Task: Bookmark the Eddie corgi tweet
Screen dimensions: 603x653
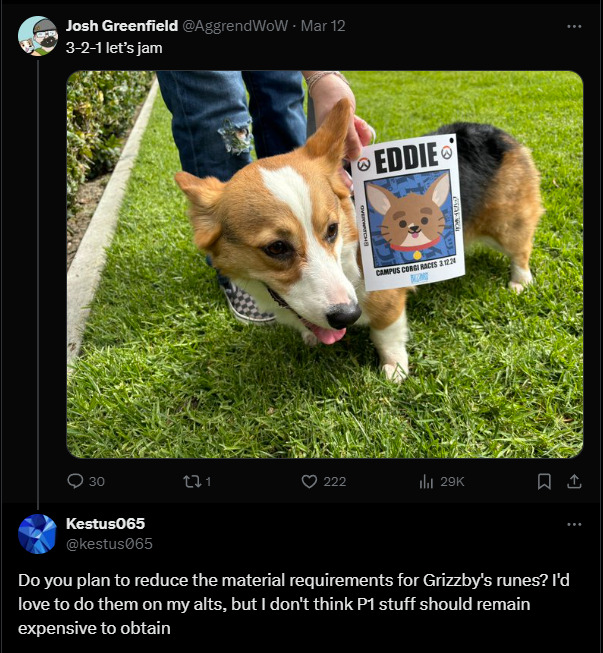Action: [544, 481]
